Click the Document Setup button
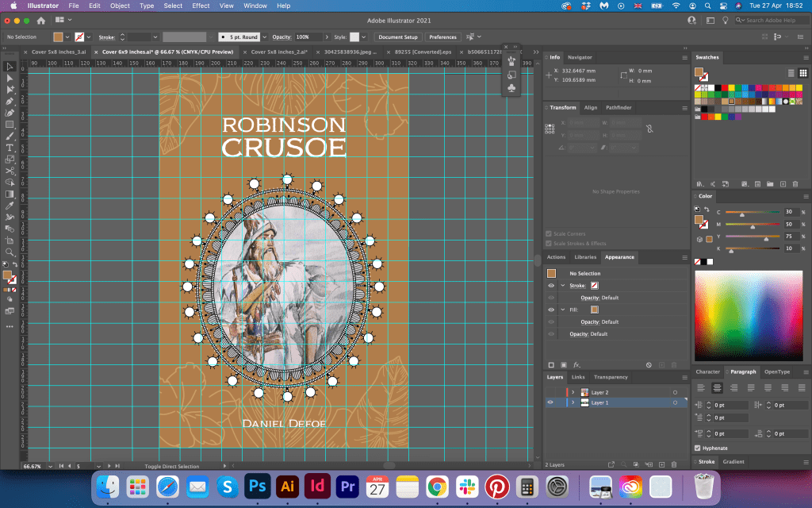Image resolution: width=812 pixels, height=508 pixels. point(397,37)
